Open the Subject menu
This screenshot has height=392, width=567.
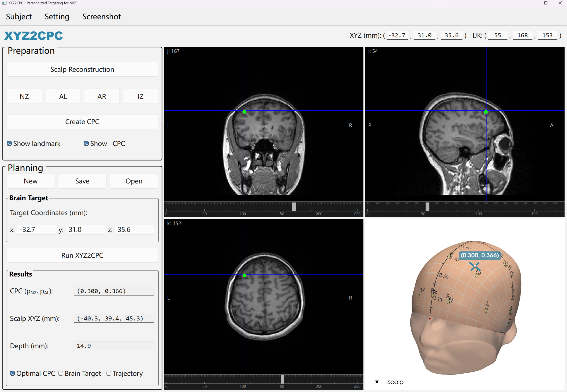point(19,17)
